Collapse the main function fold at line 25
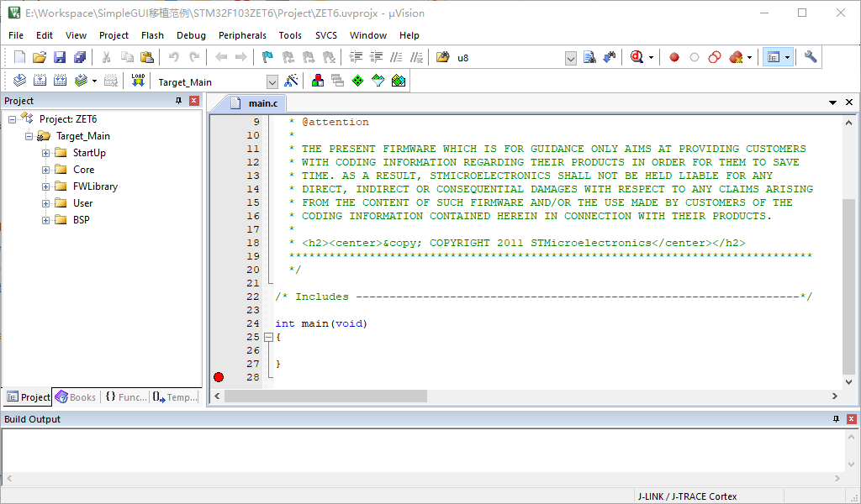Screen dimensions: 861x504 [268, 338]
